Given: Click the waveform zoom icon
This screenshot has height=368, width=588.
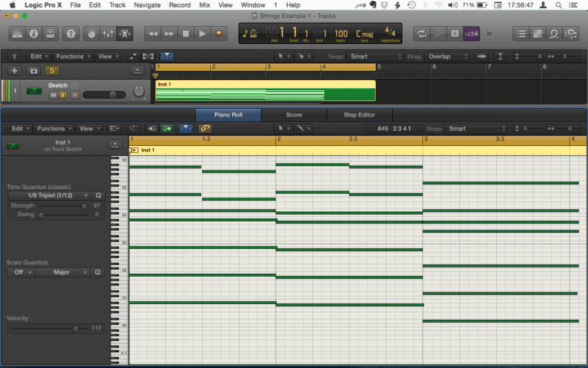Looking at the screenshot, I should click(x=482, y=56).
